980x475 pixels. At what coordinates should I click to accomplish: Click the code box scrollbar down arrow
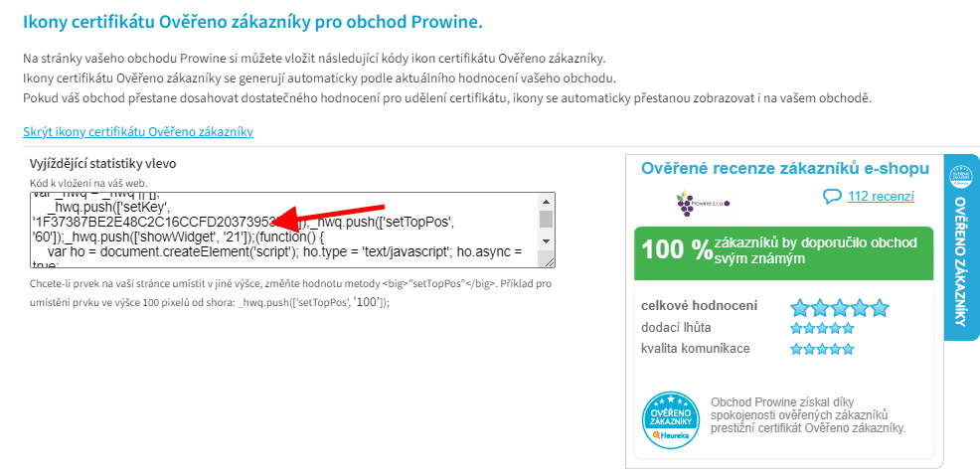point(546,241)
